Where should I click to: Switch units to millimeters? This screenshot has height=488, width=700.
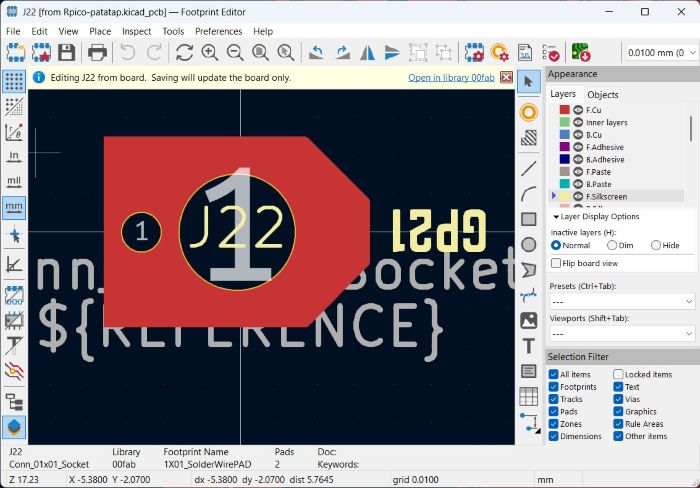pyautogui.click(x=14, y=208)
